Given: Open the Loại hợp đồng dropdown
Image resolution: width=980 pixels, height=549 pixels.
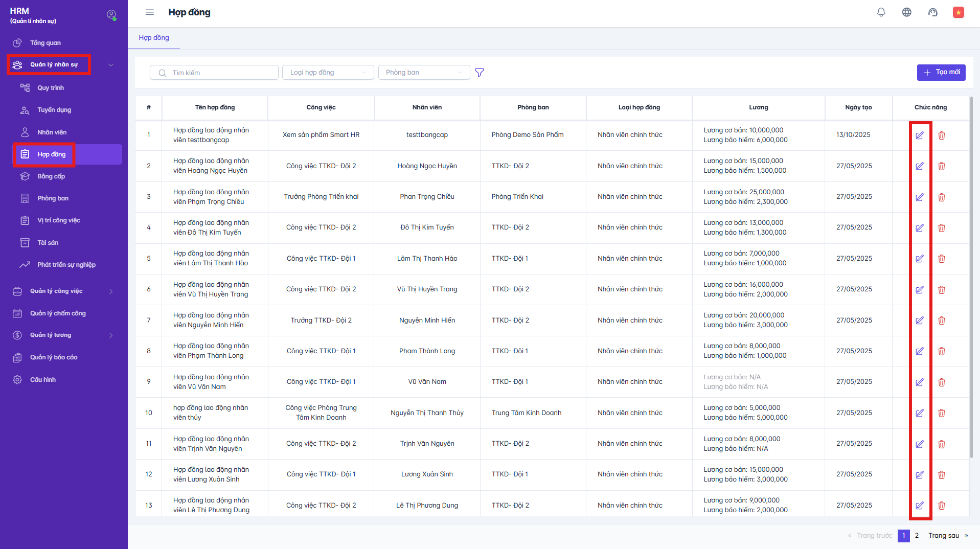Looking at the screenshot, I should point(328,73).
